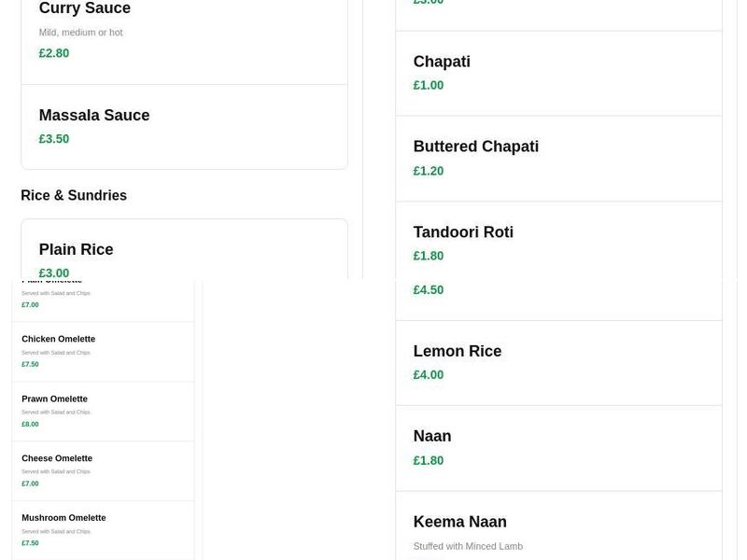Select the Tandoori Roti item
Image resolution: width=747 pixels, height=560 pixels.
coord(463,231)
